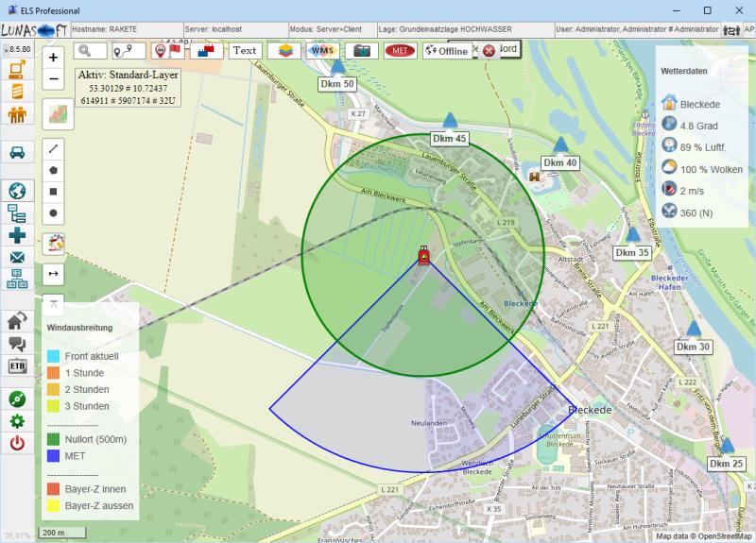Image resolution: width=756 pixels, height=543 pixels.
Task: Select the pentagon polygon drawing tool
Action: click(54, 171)
